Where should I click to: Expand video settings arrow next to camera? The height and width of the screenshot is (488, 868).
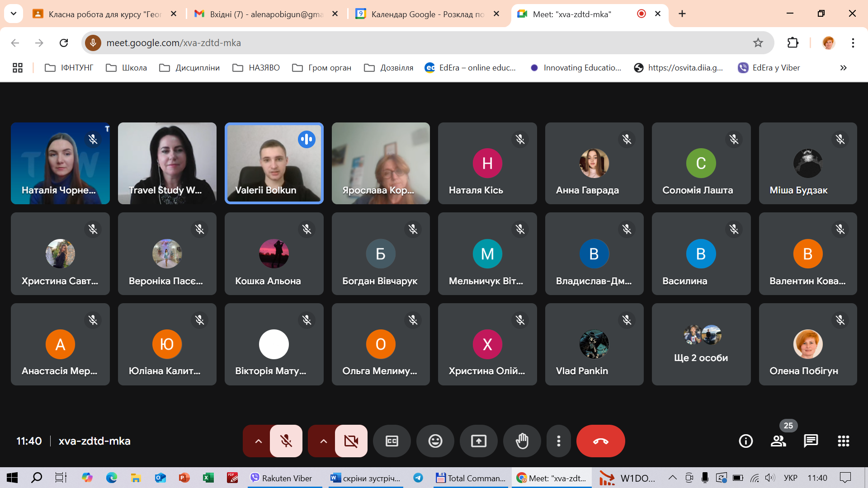tap(323, 441)
